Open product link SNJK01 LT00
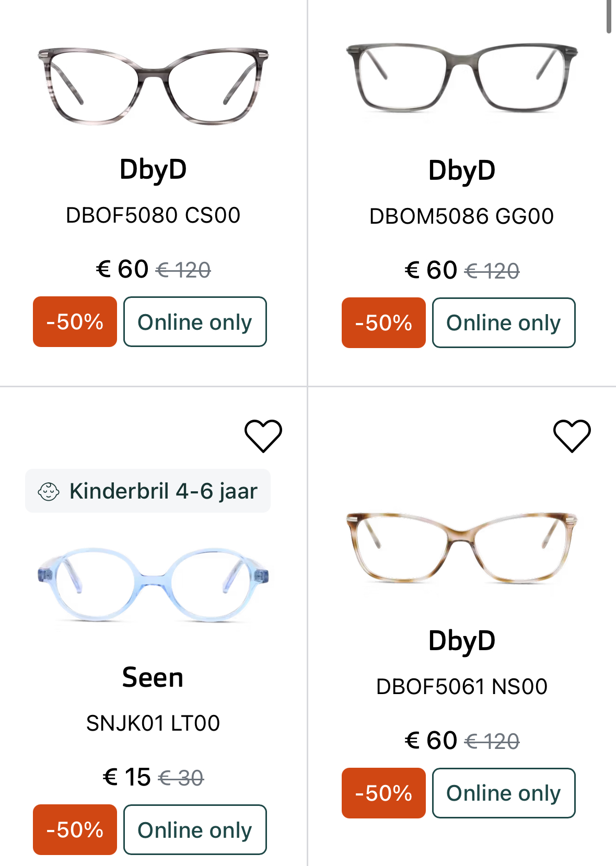Screen dimensions: 616x866 point(153,723)
